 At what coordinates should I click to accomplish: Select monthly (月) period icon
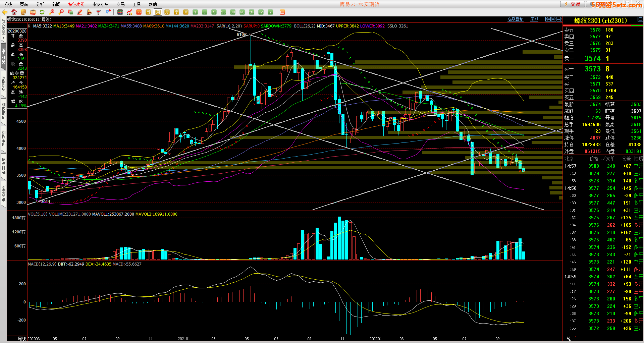(167, 12)
